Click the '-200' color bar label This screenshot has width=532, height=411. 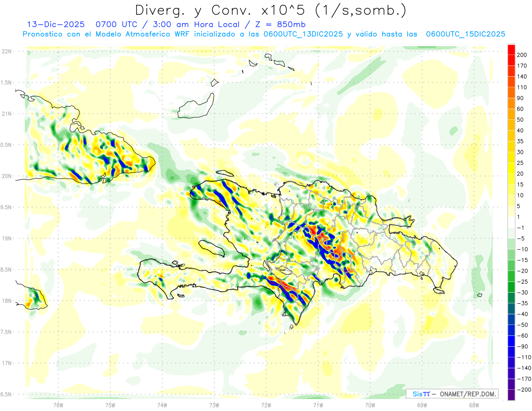pyautogui.click(x=525, y=390)
